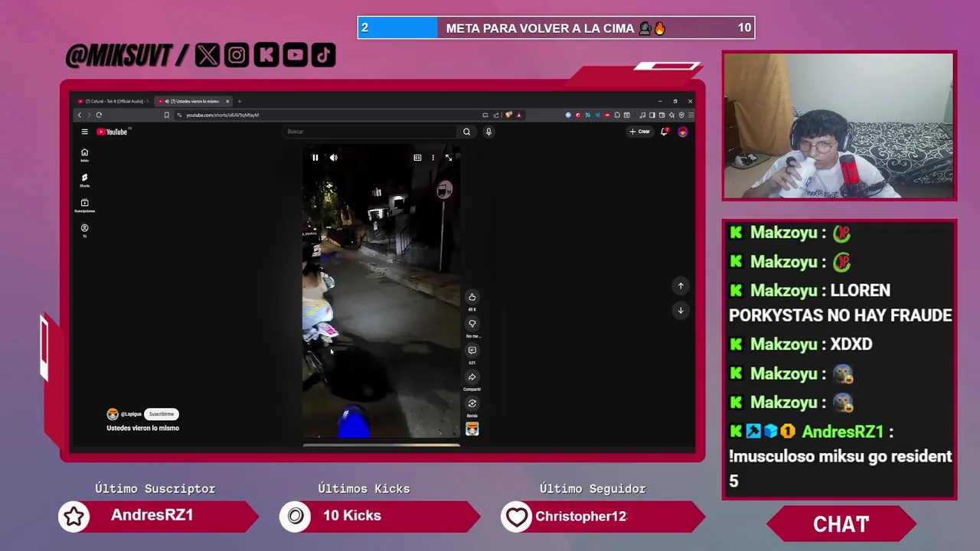Open the @Lapigua channel
Viewport: 980px width, 551px height.
pyautogui.click(x=131, y=414)
